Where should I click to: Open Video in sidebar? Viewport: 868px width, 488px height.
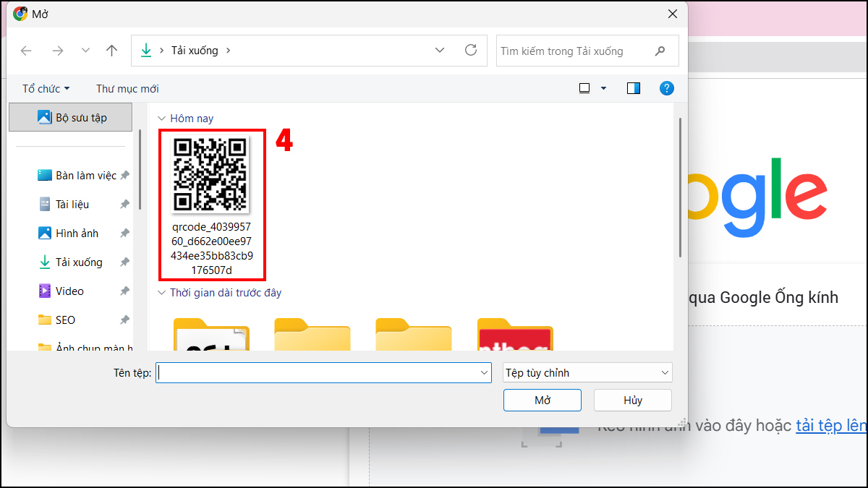tap(61, 291)
